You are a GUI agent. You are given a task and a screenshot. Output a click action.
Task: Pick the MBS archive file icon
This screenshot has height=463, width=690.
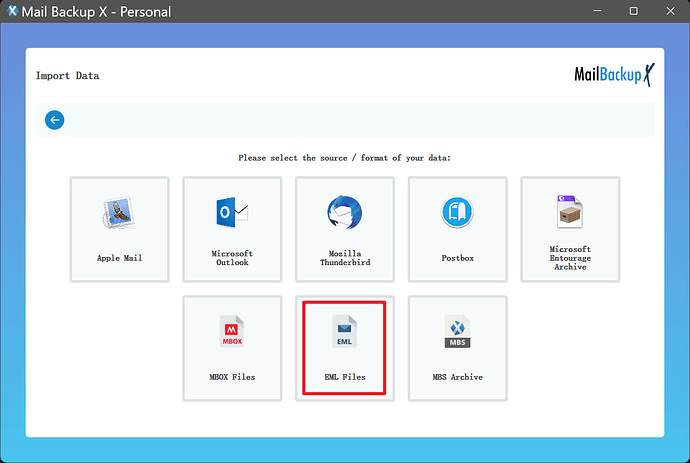point(457,331)
